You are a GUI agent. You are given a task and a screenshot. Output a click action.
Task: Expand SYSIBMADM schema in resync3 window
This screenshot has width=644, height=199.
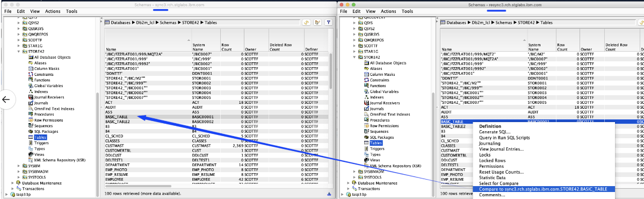(x=354, y=172)
